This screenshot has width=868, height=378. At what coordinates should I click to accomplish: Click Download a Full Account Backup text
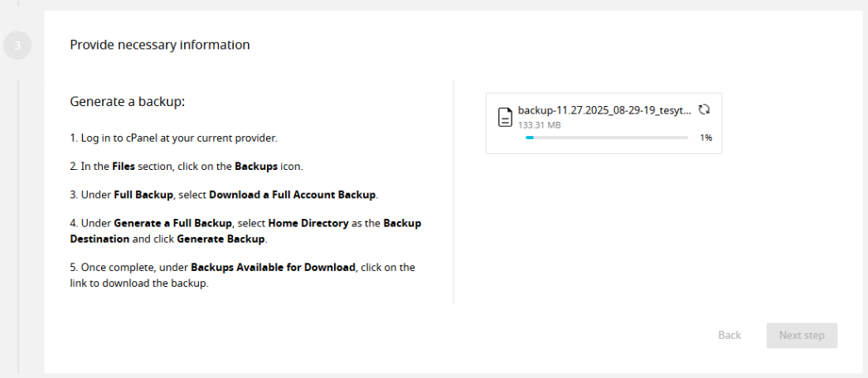(293, 195)
